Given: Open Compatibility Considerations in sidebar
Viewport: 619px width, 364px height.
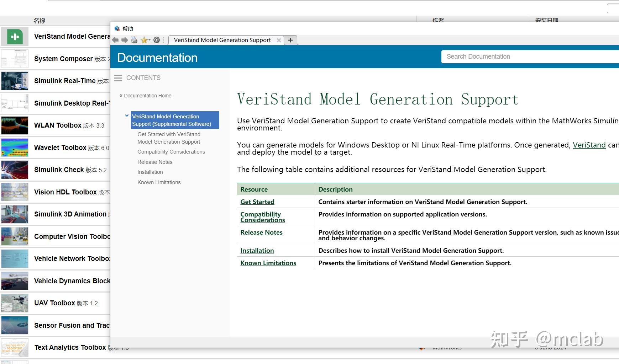Looking at the screenshot, I should 171,152.
